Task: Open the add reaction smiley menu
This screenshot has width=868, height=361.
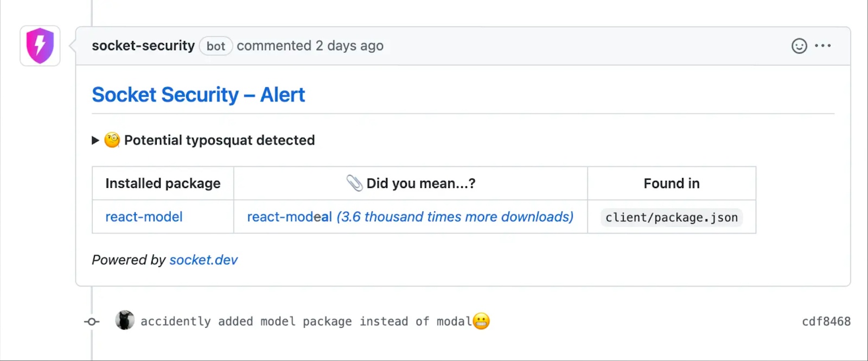Action: [799, 46]
